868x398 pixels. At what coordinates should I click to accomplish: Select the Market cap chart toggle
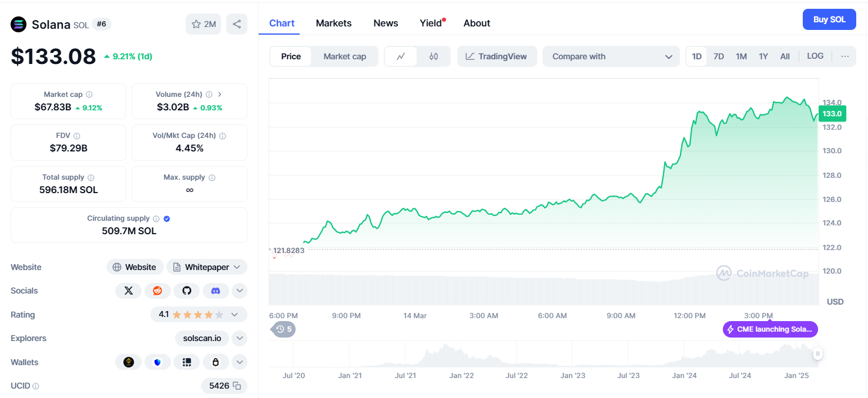click(345, 56)
